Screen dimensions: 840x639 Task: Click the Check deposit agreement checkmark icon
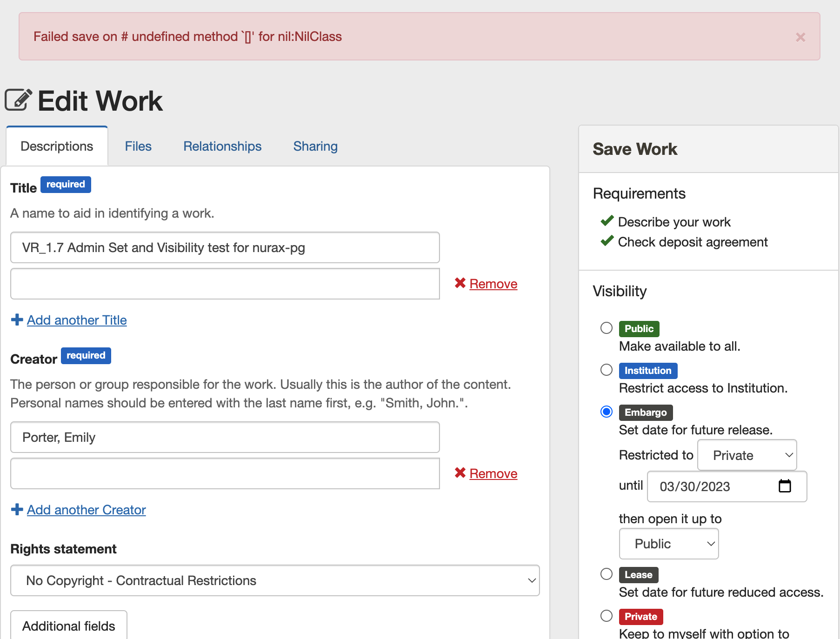pos(607,240)
